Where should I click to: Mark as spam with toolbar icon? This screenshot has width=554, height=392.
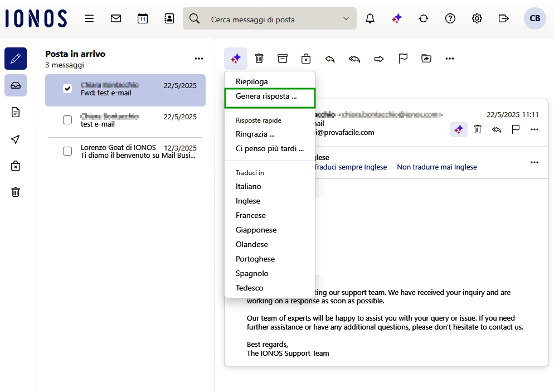click(306, 59)
